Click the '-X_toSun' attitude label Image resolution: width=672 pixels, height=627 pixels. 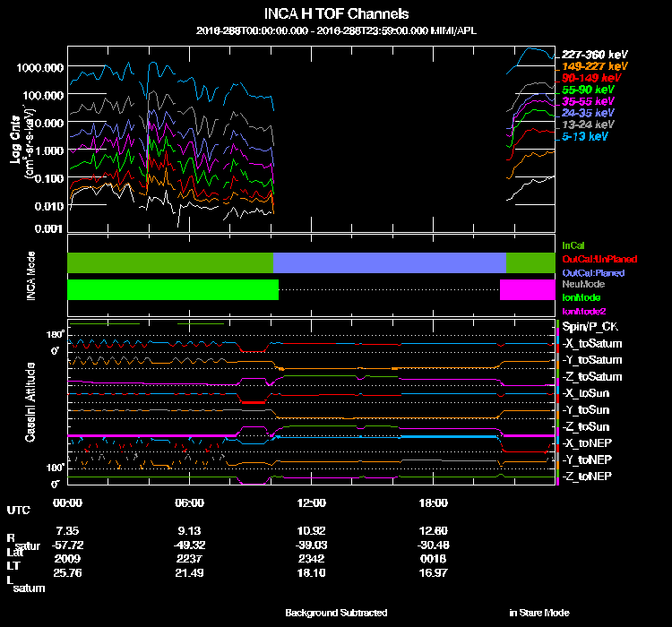click(585, 393)
